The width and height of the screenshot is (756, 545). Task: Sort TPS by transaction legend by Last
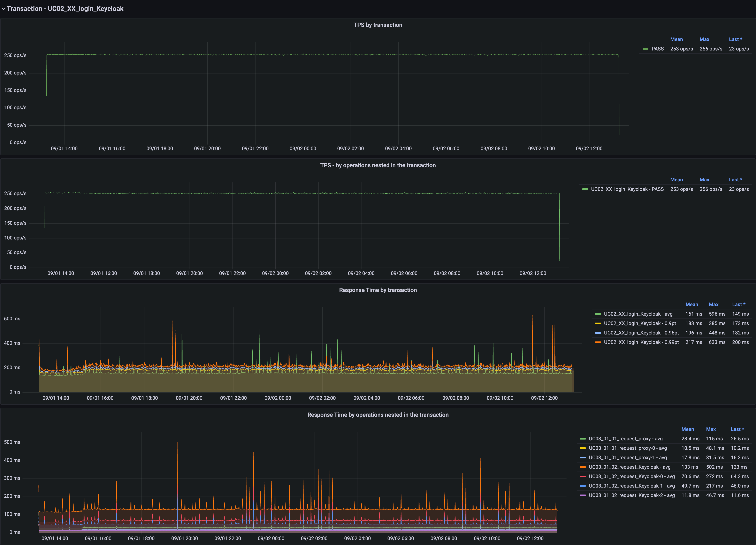pyautogui.click(x=735, y=39)
